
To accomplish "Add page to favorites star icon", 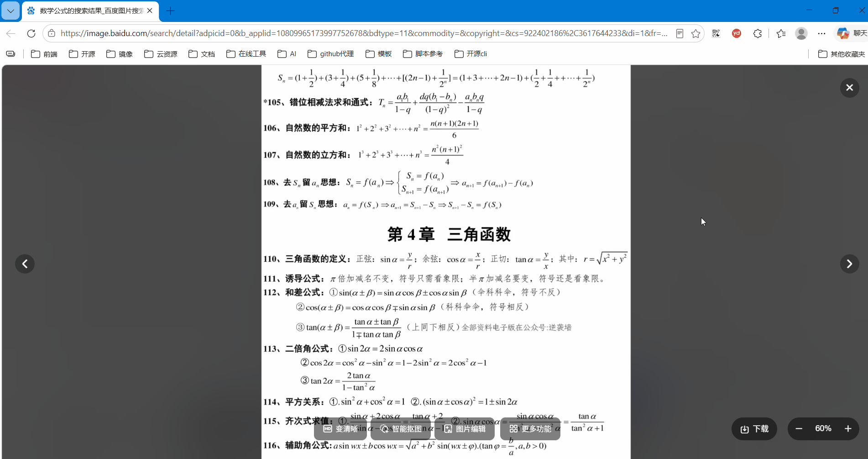I will 695,33.
